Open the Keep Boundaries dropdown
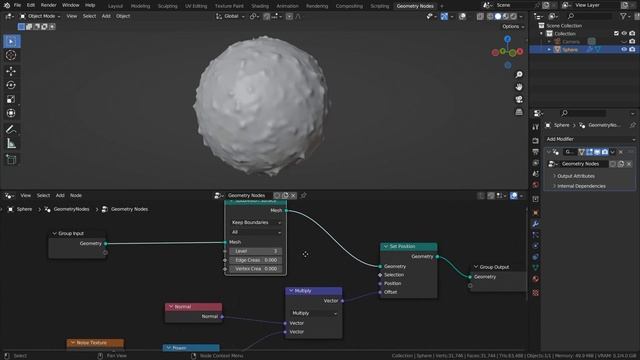Image resolution: width=640 pixels, height=360 pixels. 256,222
